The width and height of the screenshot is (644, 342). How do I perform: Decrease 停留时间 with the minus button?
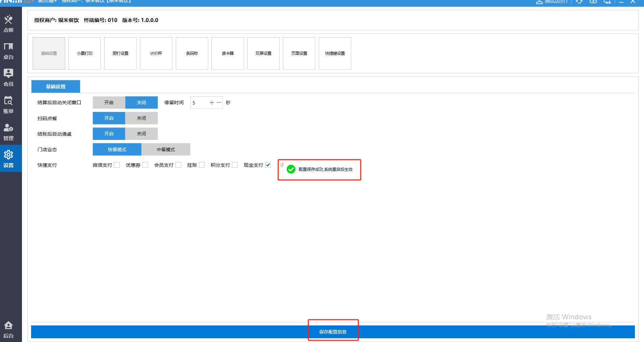(x=219, y=102)
